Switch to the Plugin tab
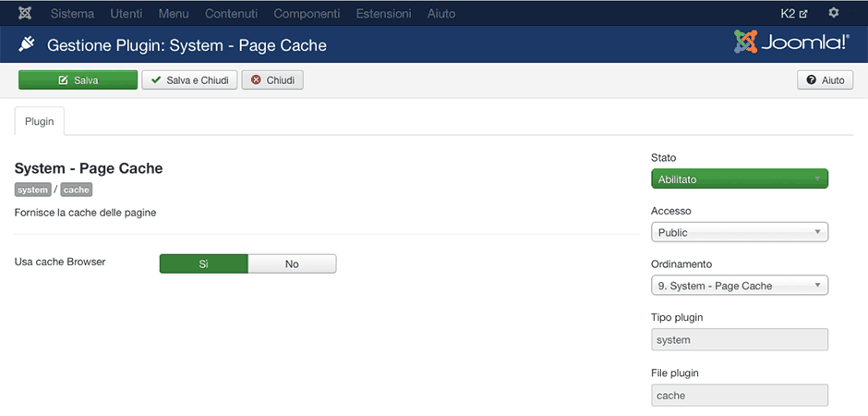Viewport: 868px width, 416px height. (x=39, y=121)
